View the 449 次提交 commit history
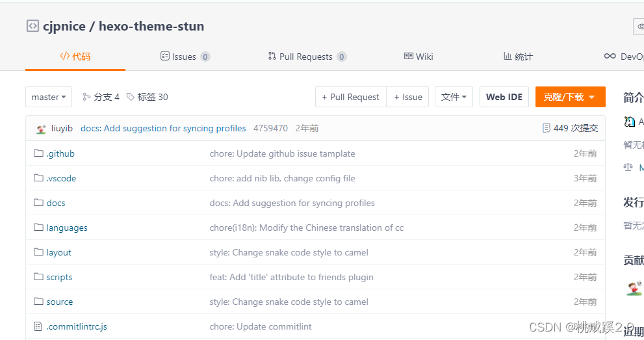Image resolution: width=644 pixels, height=340 pixels. pos(571,128)
